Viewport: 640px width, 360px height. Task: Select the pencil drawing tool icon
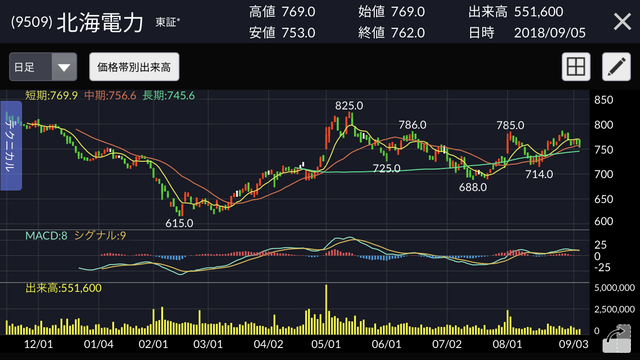(x=616, y=67)
